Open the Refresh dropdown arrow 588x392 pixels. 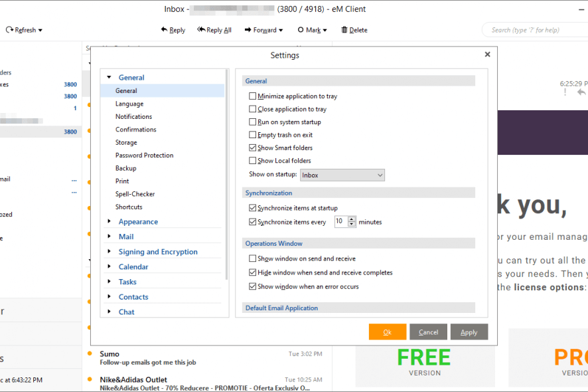coord(40,31)
